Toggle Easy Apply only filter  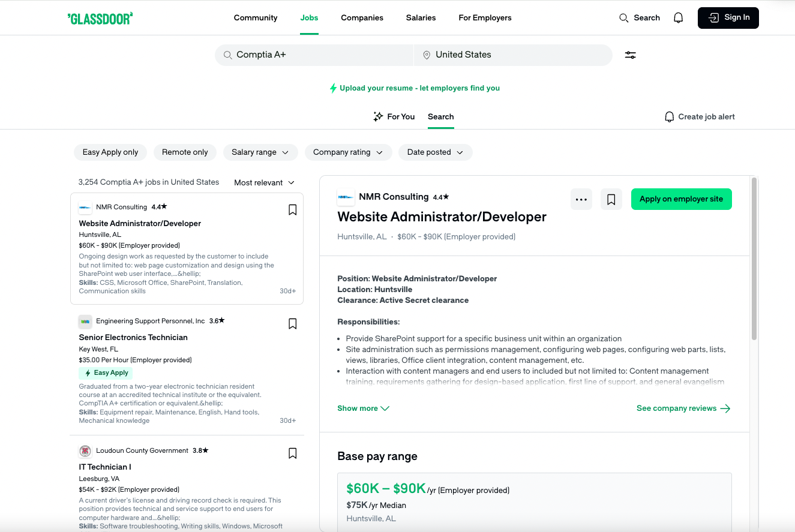tap(110, 152)
